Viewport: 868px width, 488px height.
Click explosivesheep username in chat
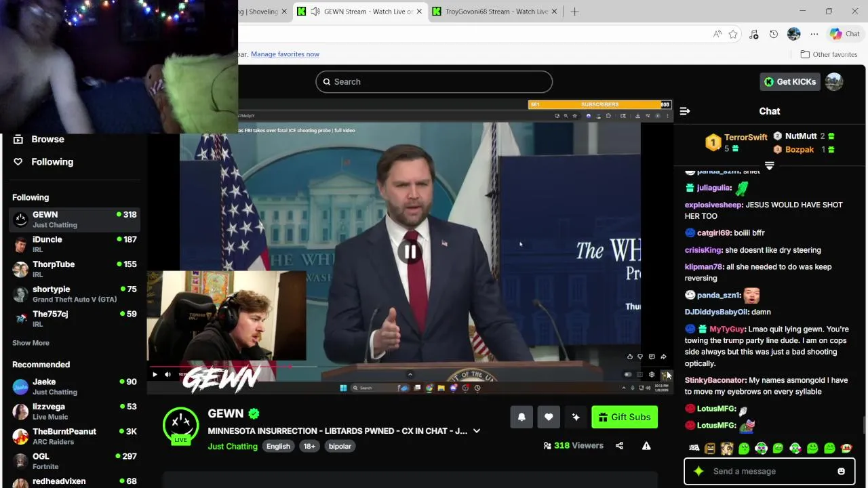pyautogui.click(x=713, y=205)
